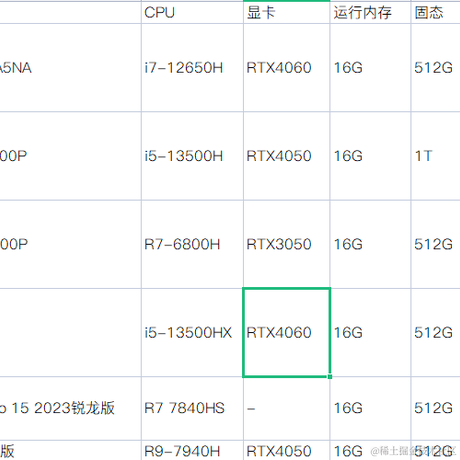Grab the fill handle of the selected cell
Viewport: 460px width, 460px height.
(x=330, y=377)
